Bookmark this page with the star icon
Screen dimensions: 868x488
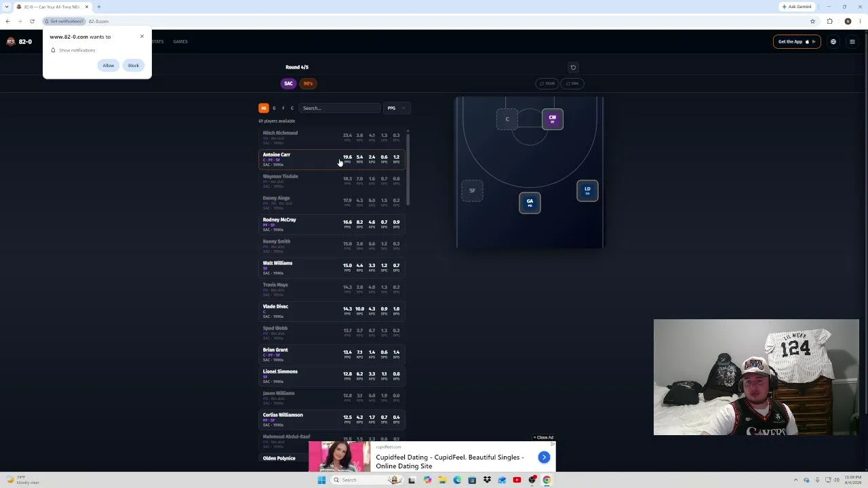pos(812,21)
